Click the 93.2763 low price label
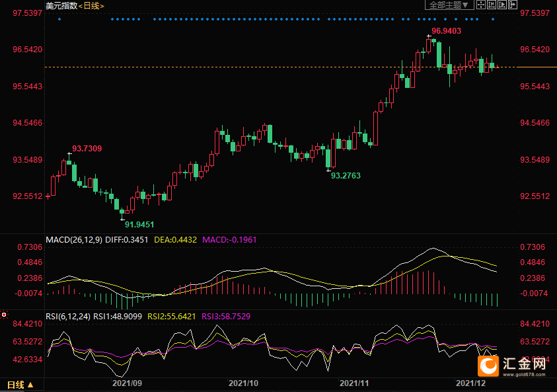This screenshot has height=392, width=557. point(346,176)
